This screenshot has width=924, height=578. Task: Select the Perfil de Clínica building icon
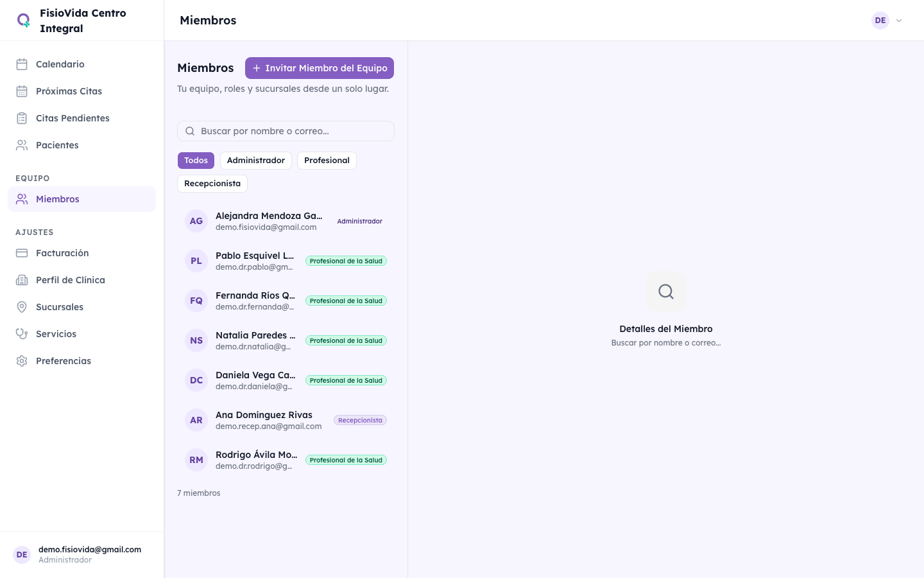[22, 280]
